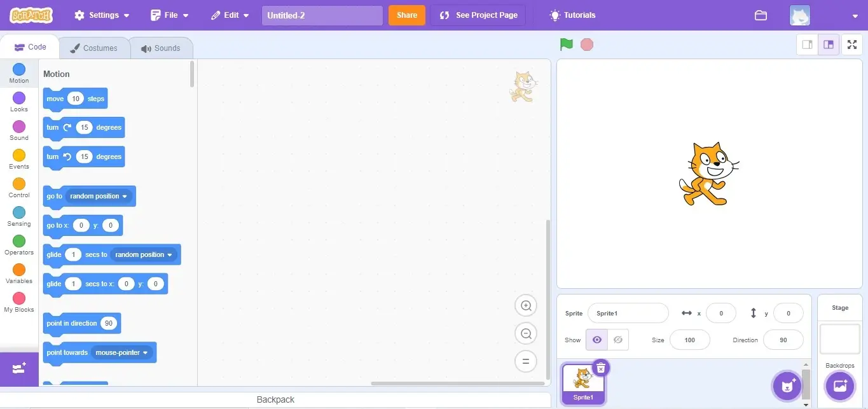Delete Sprite1 with the trash icon
Screen dimensions: 868x409
tap(601, 368)
